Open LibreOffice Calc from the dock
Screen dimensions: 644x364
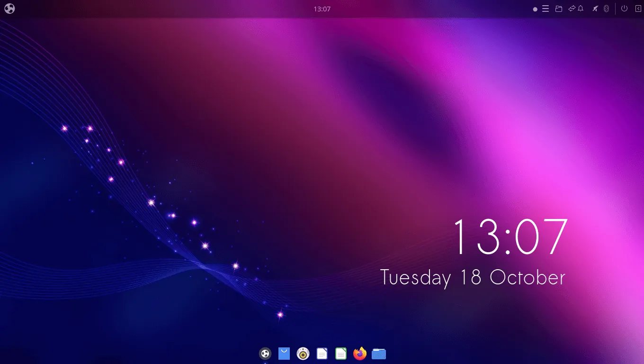pyautogui.click(x=341, y=354)
